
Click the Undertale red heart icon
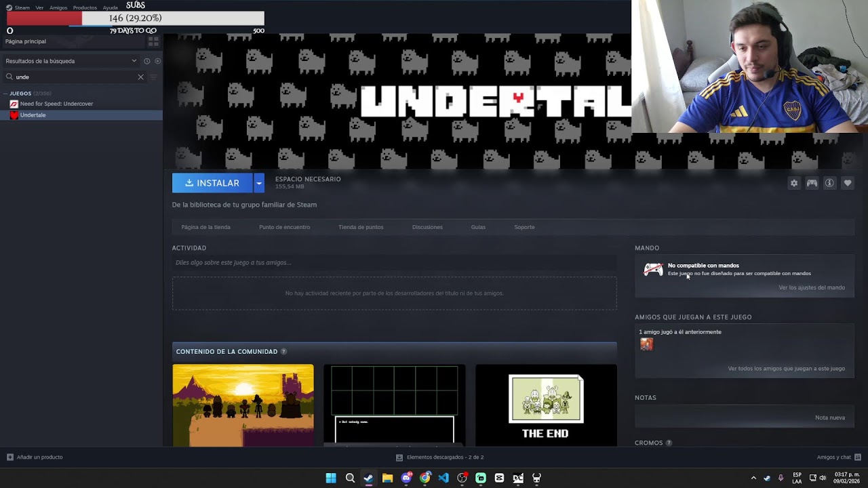(14, 115)
